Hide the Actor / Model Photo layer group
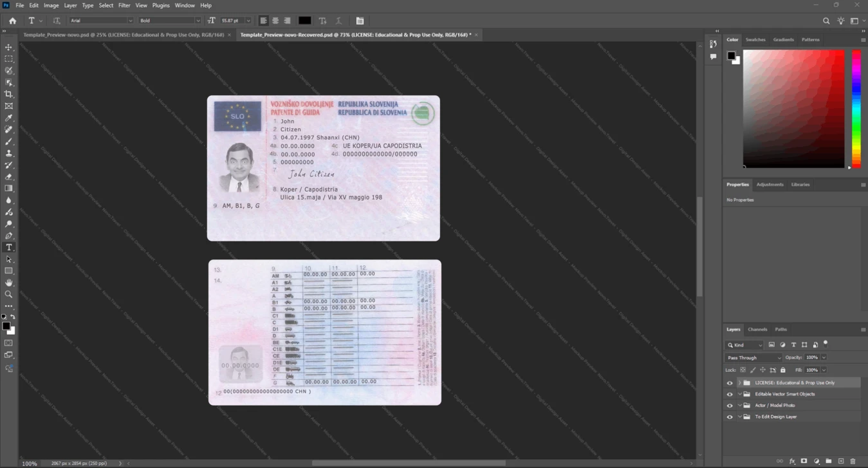Viewport: 868px width, 468px height. 730,406
